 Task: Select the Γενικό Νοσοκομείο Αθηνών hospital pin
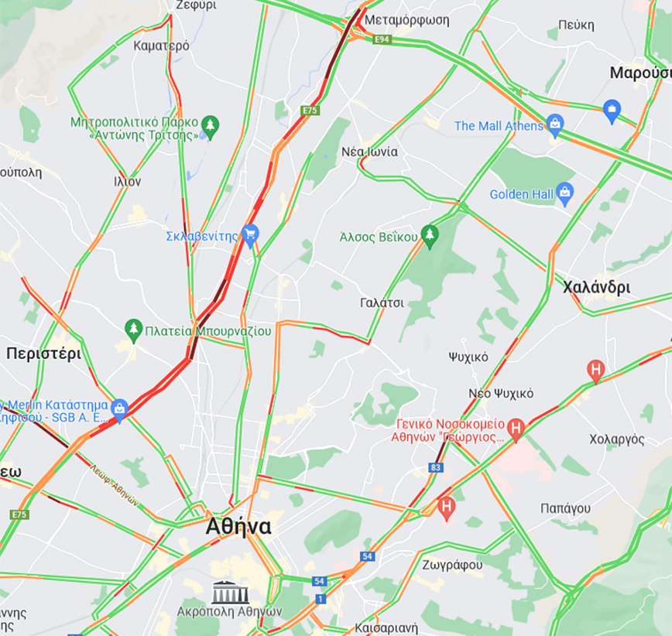click(x=516, y=429)
